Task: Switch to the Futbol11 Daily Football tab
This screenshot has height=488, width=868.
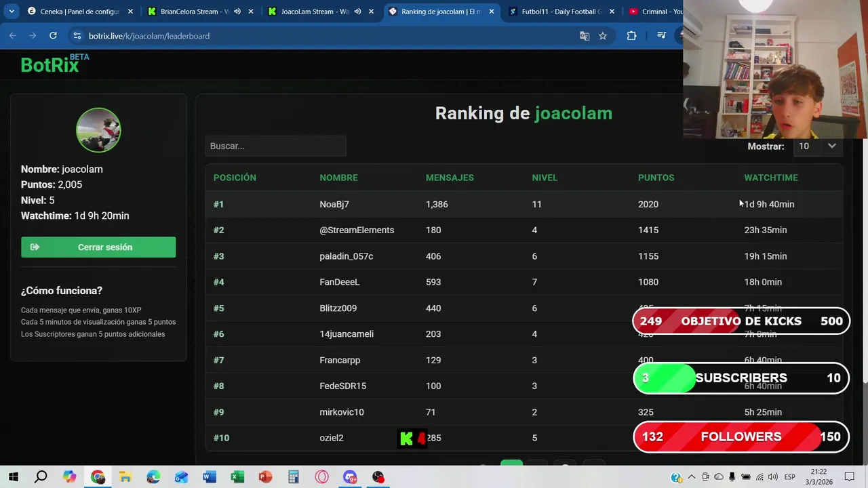Action: pyautogui.click(x=561, y=12)
